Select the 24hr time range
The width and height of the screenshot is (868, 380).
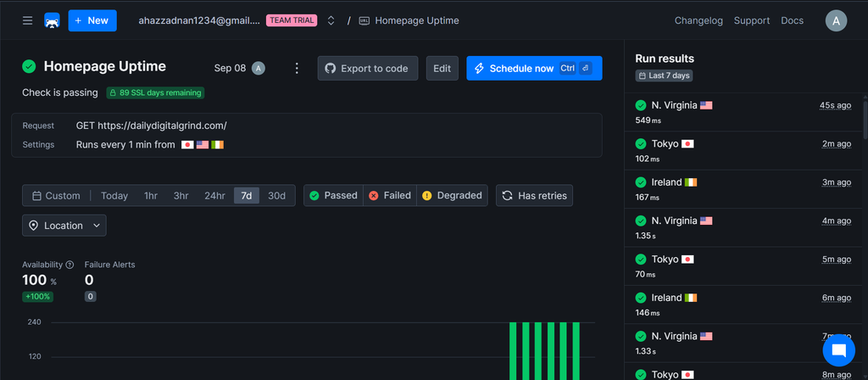[214, 196]
